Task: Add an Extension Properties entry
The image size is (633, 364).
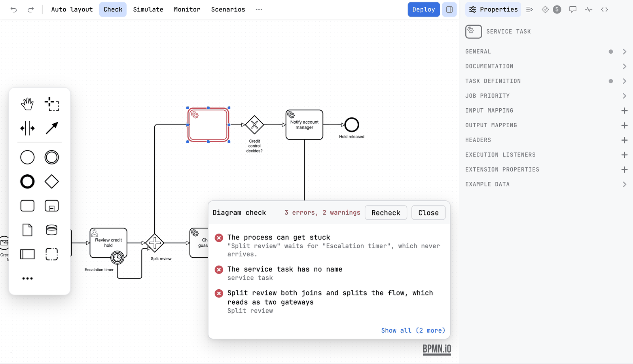Action: pyautogui.click(x=624, y=170)
